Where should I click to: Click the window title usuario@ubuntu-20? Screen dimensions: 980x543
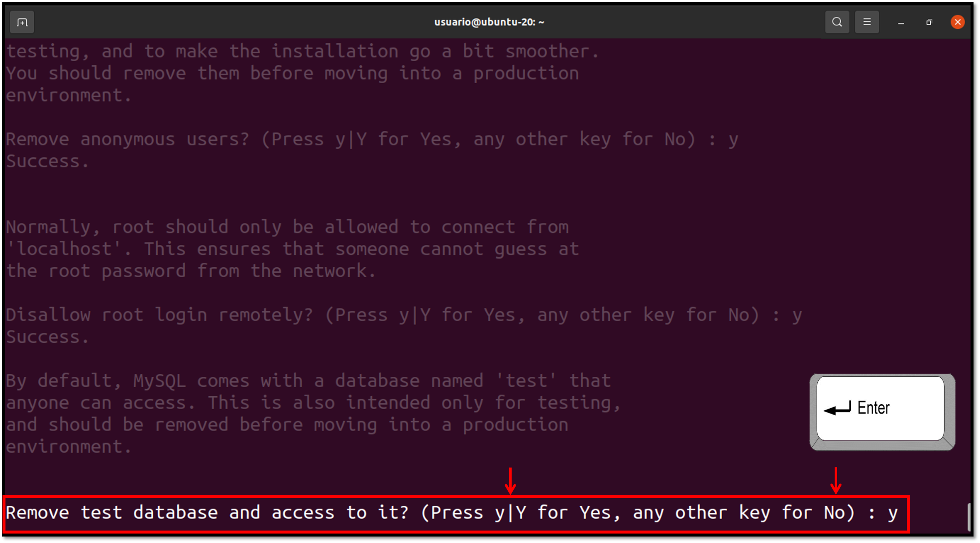pyautogui.click(x=489, y=22)
